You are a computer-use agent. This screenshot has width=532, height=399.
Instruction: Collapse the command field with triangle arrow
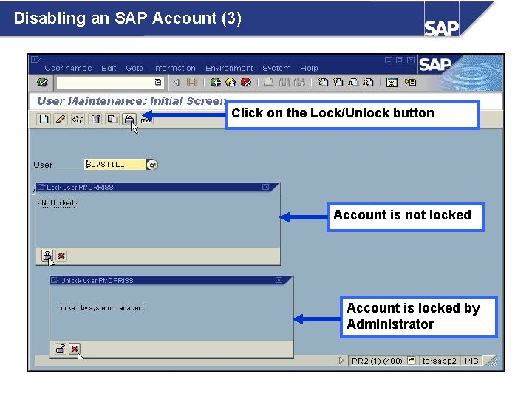click(177, 82)
